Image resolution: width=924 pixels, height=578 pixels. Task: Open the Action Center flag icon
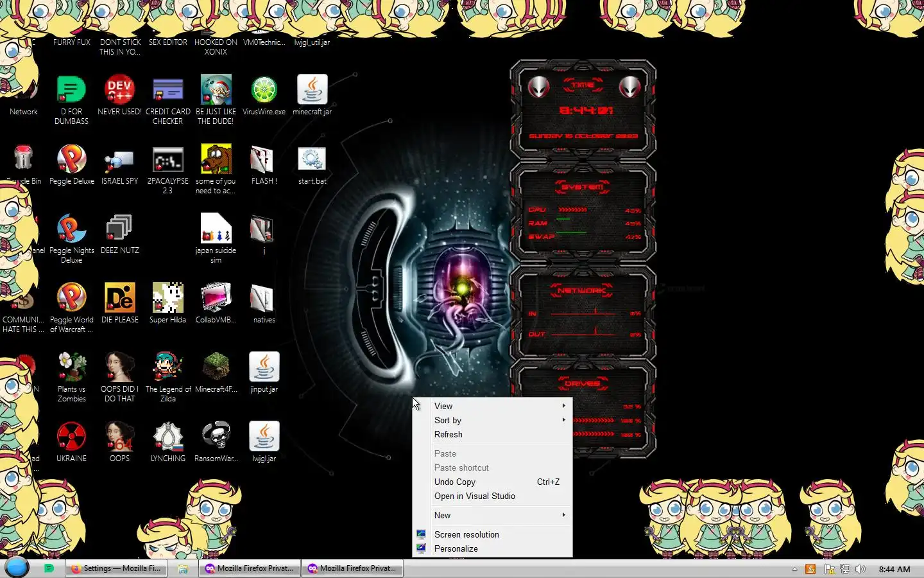830,569
